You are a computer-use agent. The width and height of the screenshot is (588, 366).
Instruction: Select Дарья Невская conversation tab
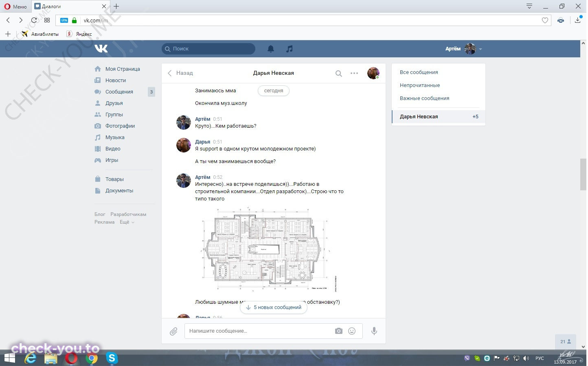point(439,117)
